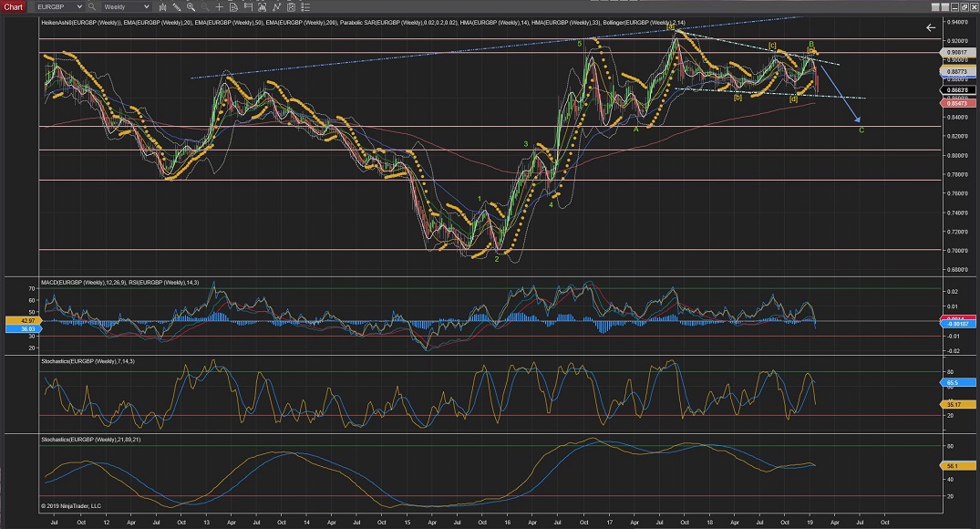Click the -0.00187 MACD value marker
Screen dimensions: 980x529
click(957, 324)
